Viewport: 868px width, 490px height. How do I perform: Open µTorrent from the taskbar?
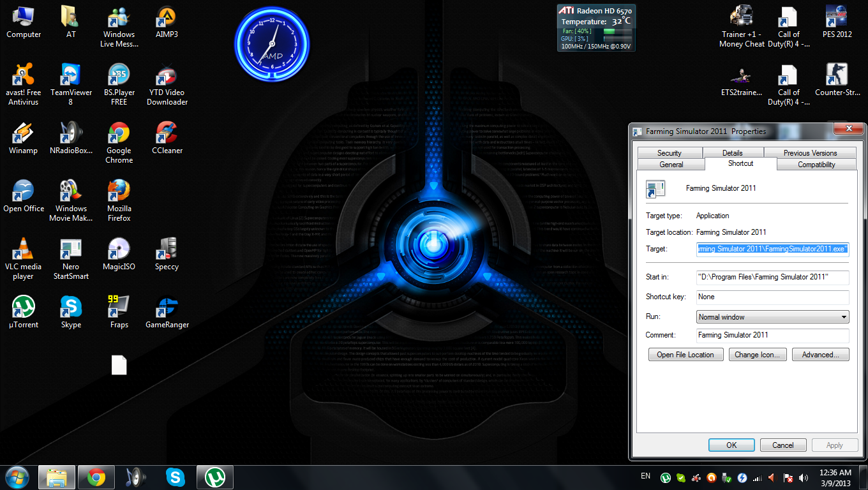tap(215, 477)
